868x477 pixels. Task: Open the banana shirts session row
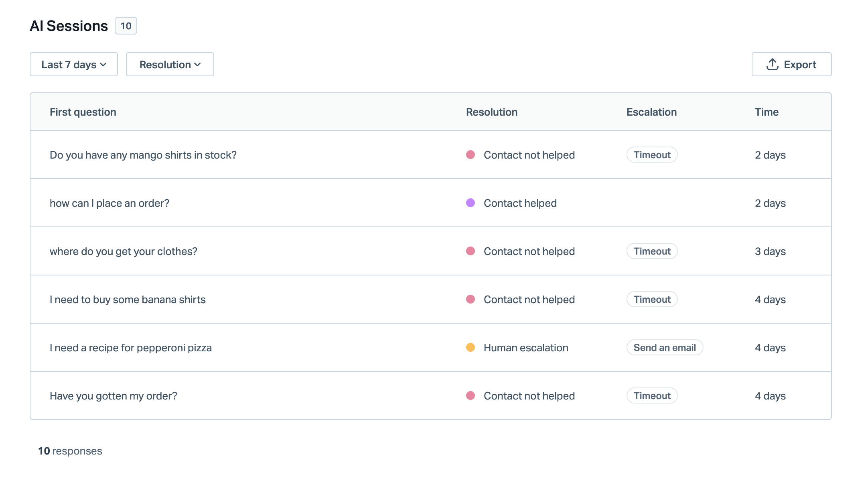pyautogui.click(x=431, y=299)
